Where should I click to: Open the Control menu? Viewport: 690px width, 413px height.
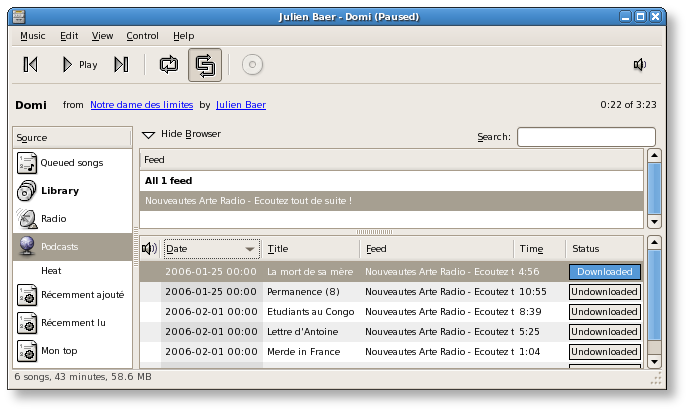[x=142, y=36]
